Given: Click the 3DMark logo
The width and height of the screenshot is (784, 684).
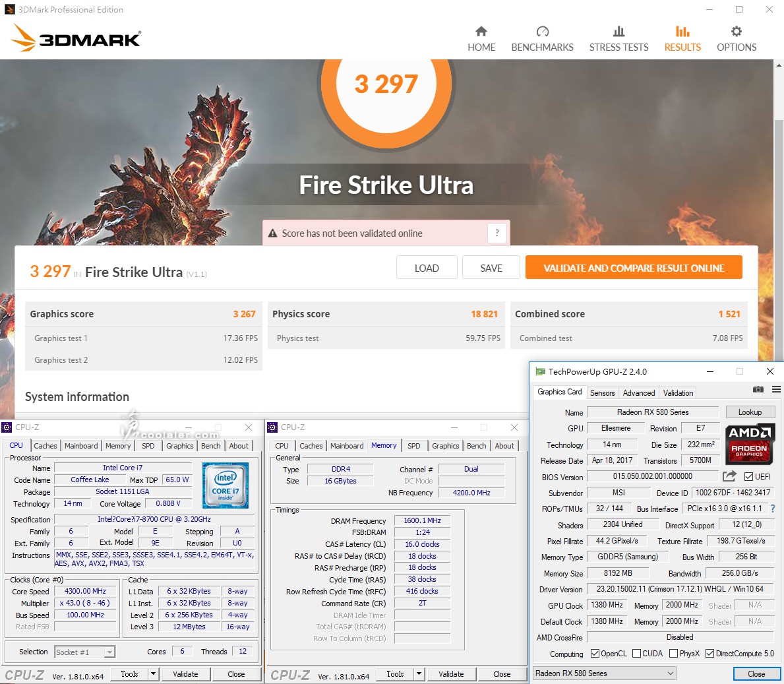Looking at the screenshot, I should (x=76, y=38).
